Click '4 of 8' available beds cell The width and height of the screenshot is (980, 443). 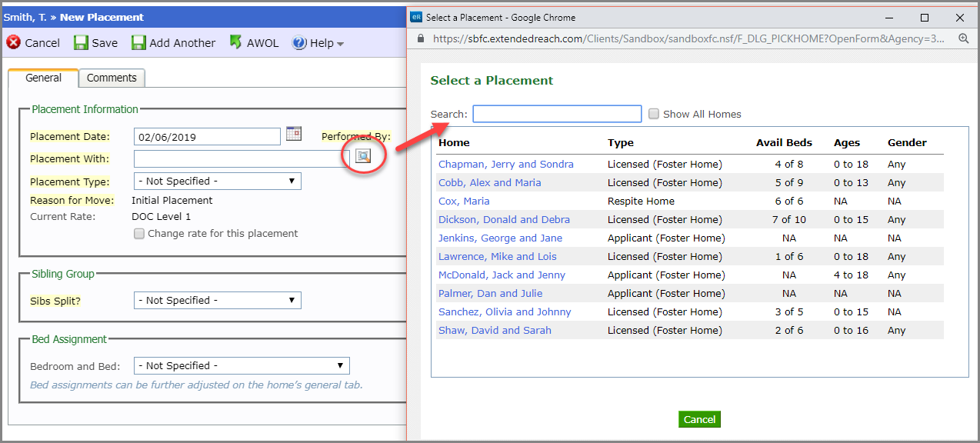pyautogui.click(x=788, y=164)
